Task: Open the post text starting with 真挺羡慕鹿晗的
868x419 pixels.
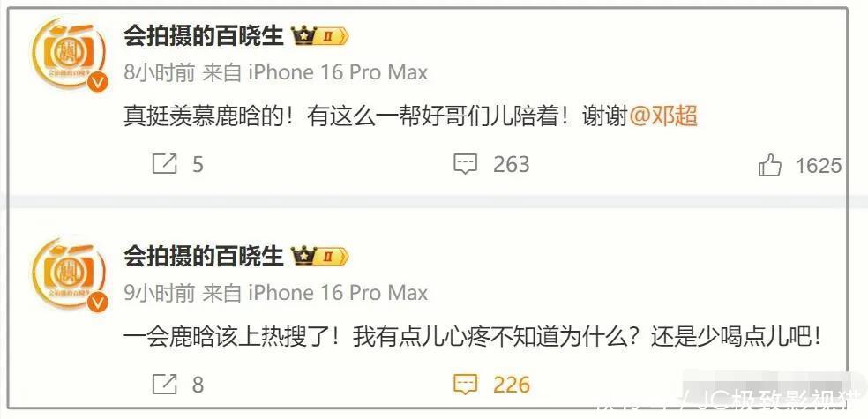Action: [x=410, y=116]
